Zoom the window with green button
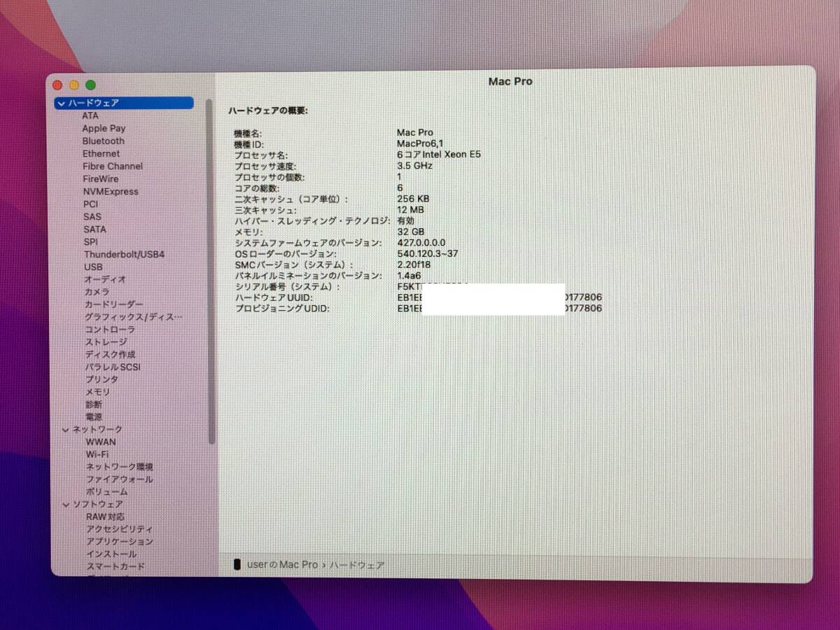This screenshot has width=840, height=630. (x=90, y=85)
